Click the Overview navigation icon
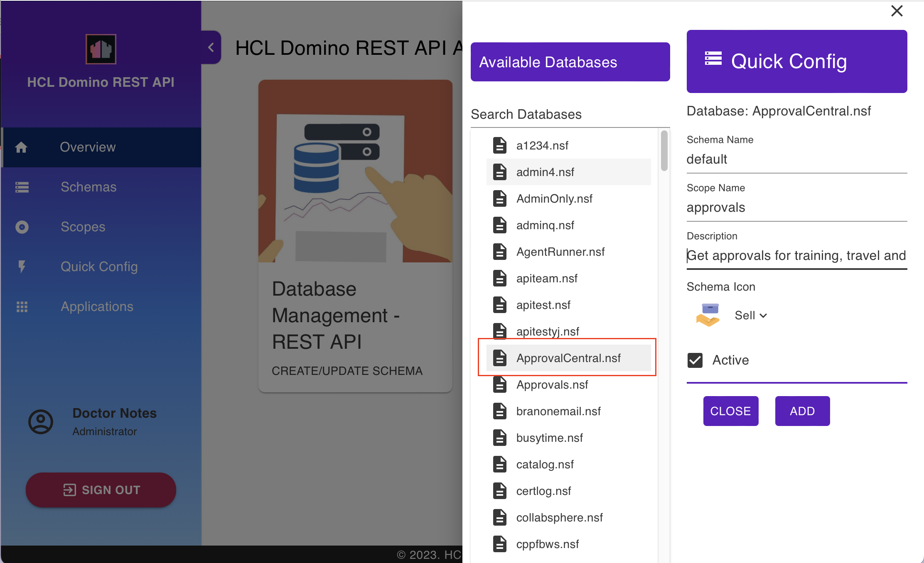The image size is (924, 563). (22, 147)
